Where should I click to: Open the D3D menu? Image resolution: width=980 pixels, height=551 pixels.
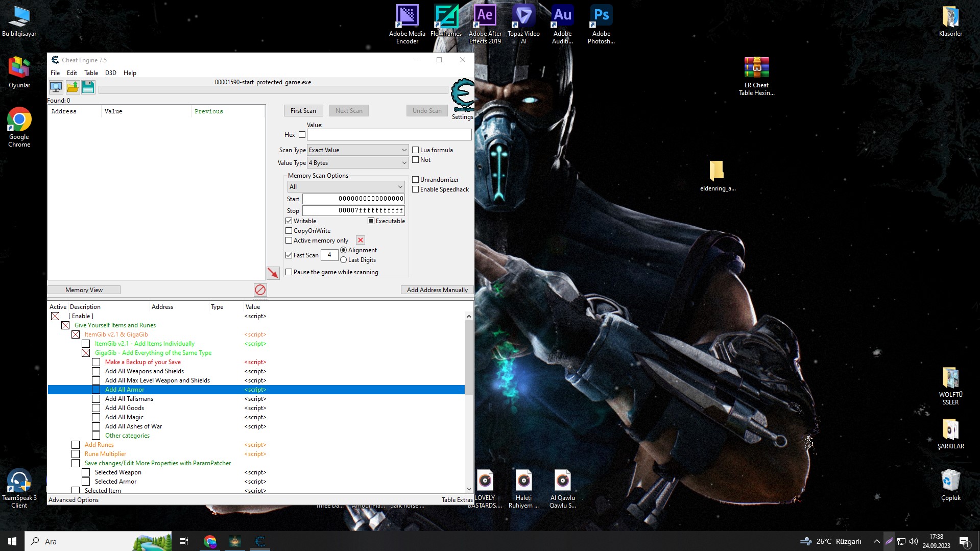coord(110,73)
